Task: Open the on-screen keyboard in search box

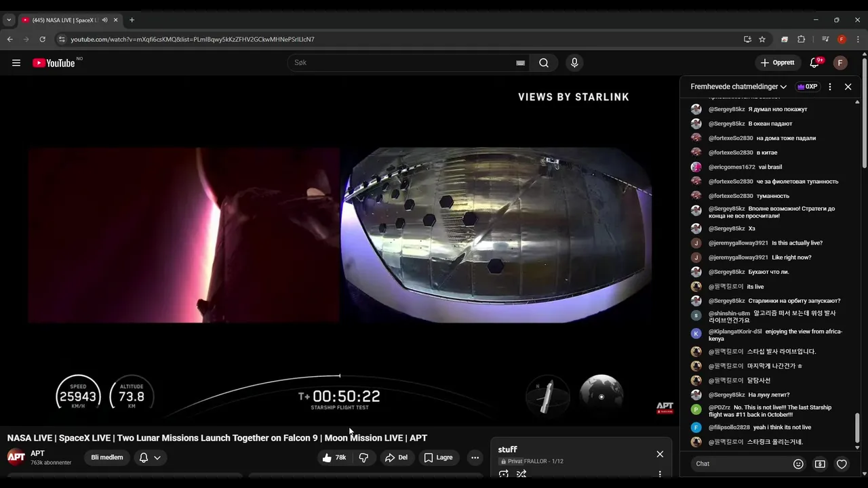Action: coord(520,63)
